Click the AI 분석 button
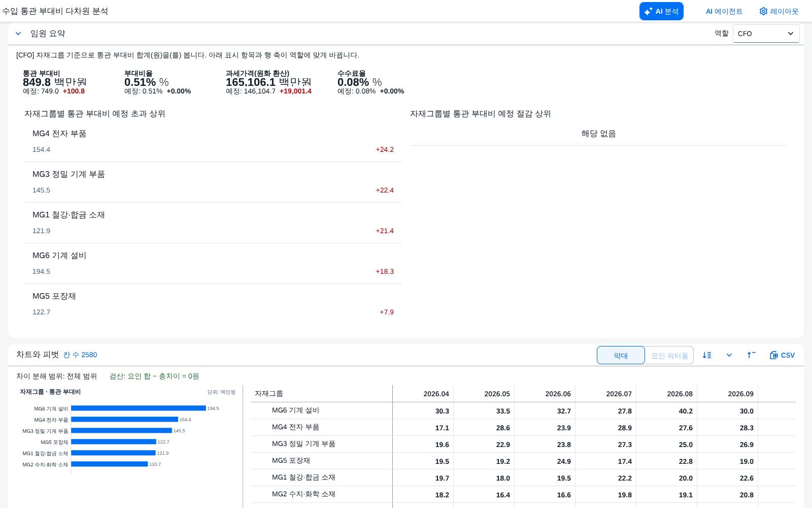The image size is (812, 508). tap(661, 11)
